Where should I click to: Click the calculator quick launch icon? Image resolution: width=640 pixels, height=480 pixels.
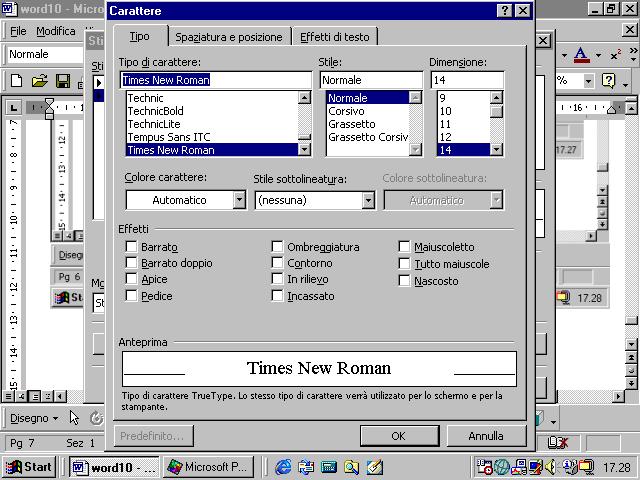(x=329, y=467)
